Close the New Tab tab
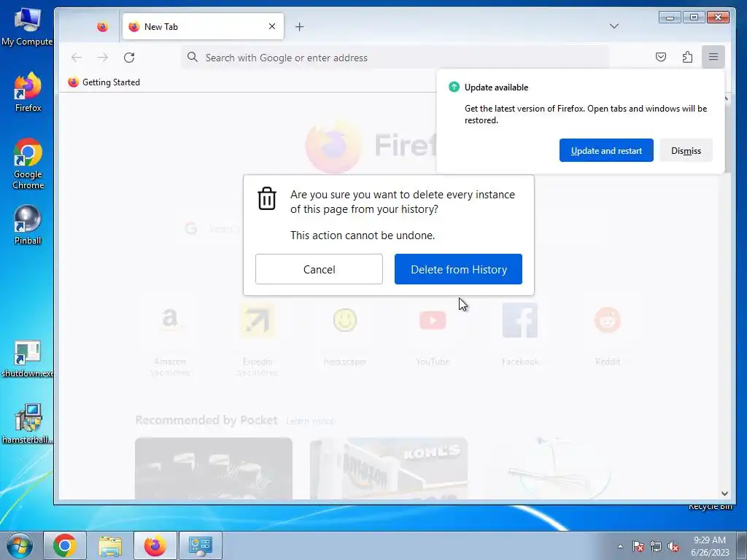 pyautogui.click(x=271, y=26)
